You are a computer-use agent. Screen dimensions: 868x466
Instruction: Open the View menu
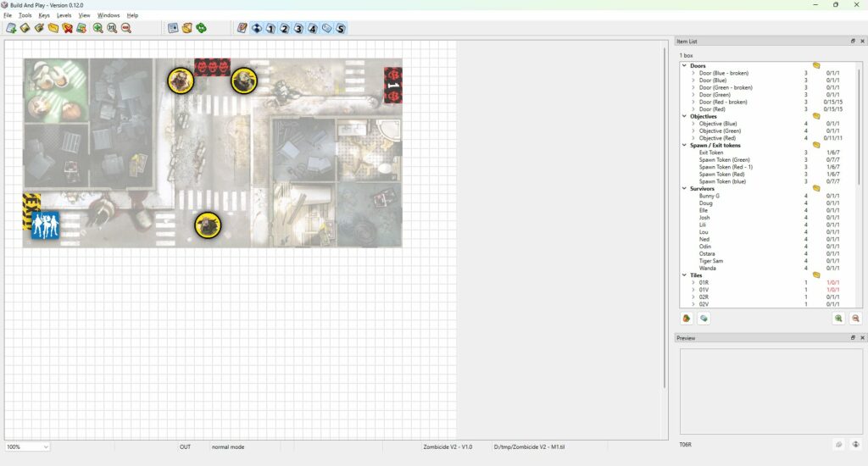[84, 15]
